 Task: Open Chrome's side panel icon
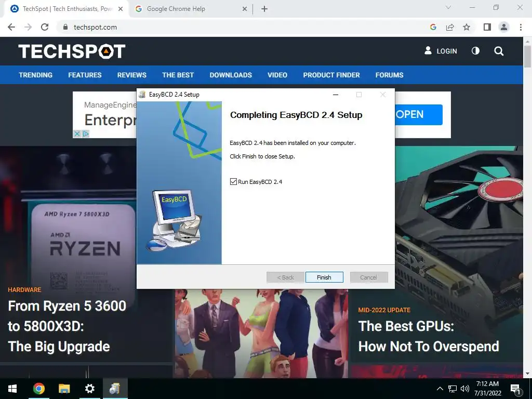coord(487,27)
